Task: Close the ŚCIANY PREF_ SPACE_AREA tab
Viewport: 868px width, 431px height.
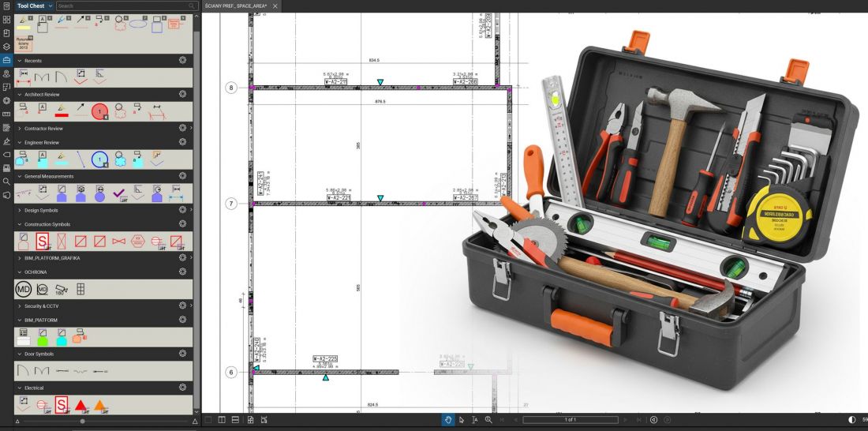Action: 275,6
